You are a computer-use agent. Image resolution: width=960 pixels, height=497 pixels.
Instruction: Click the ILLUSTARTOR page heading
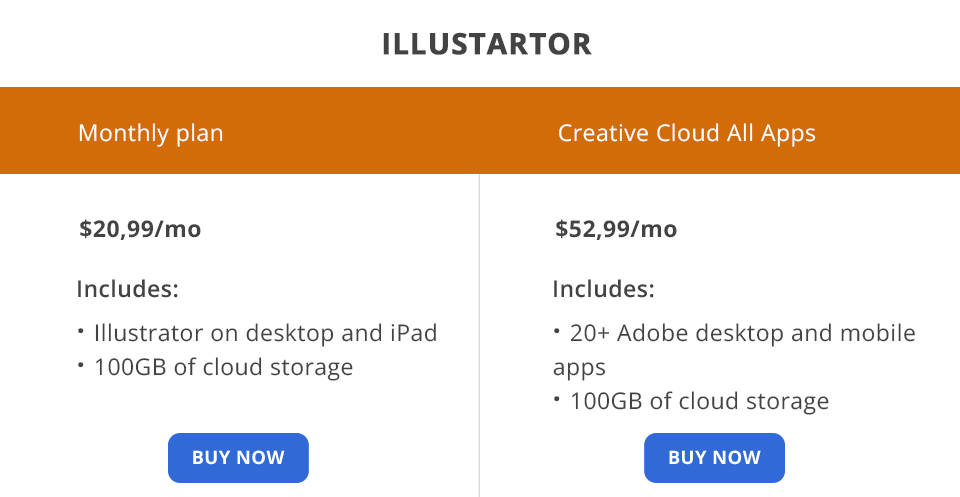tap(487, 45)
